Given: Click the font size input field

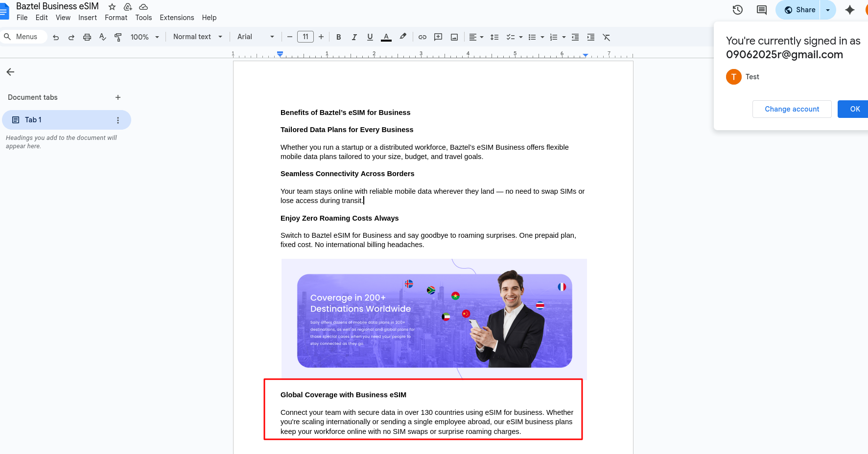Looking at the screenshot, I should pyautogui.click(x=305, y=37).
